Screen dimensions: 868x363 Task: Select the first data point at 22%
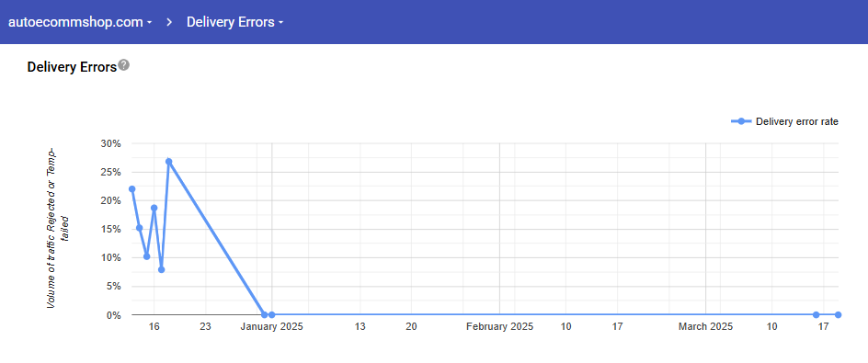click(131, 189)
